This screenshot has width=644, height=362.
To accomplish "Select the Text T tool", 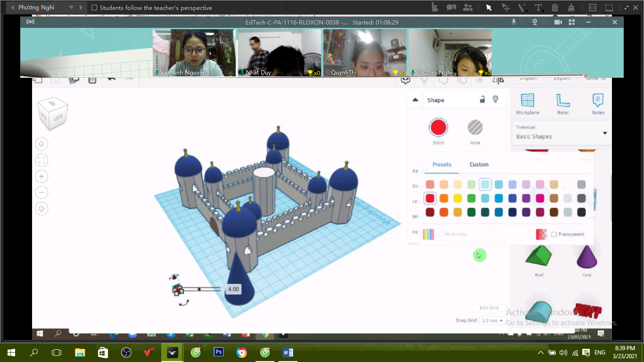I will click(538, 8).
